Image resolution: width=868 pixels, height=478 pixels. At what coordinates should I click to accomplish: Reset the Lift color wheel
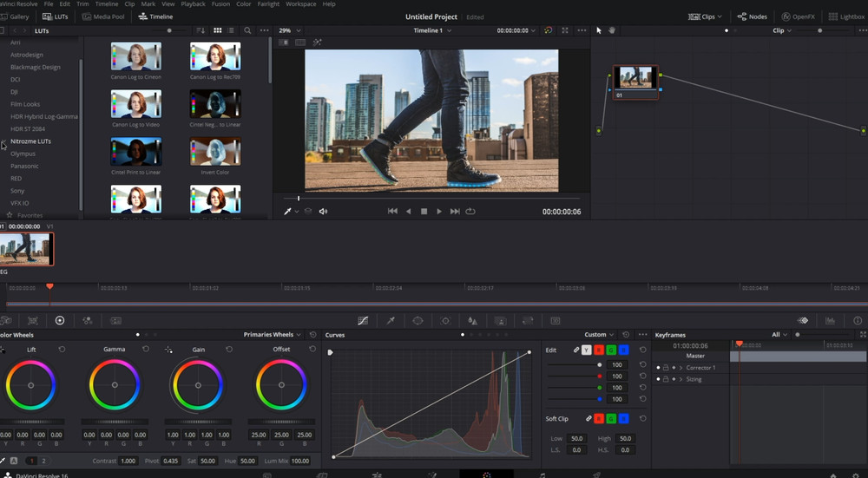pos(62,349)
